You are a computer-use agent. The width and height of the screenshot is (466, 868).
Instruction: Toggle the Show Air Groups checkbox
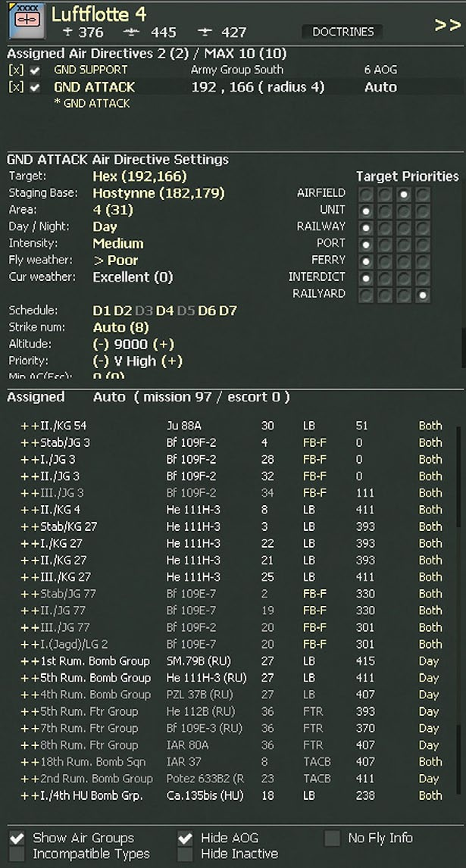[17, 838]
